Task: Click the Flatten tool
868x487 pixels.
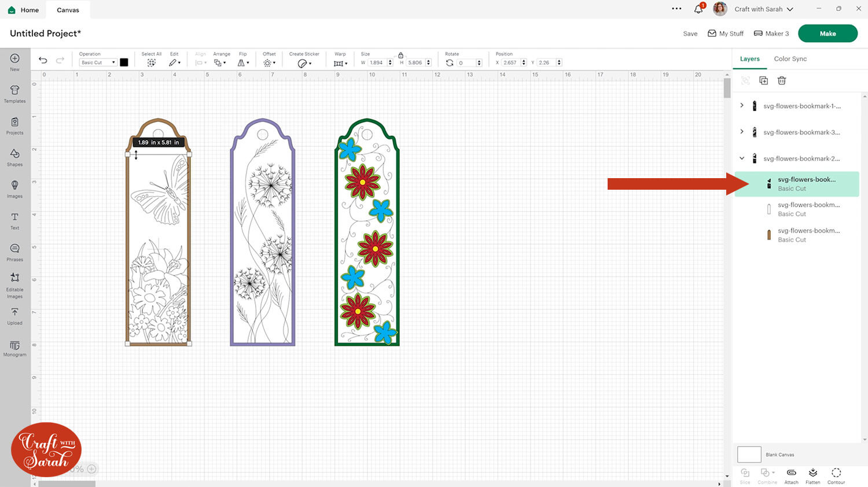Action: pos(813,476)
